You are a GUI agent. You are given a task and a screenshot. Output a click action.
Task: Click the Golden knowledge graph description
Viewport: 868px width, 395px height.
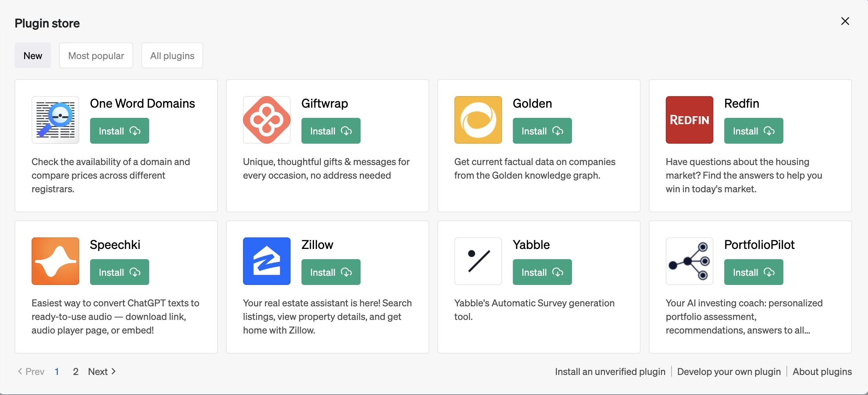(535, 168)
